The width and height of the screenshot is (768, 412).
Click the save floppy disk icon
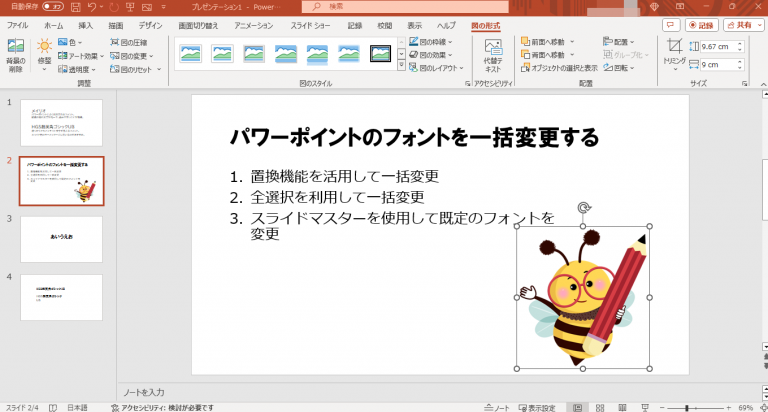click(75, 7)
